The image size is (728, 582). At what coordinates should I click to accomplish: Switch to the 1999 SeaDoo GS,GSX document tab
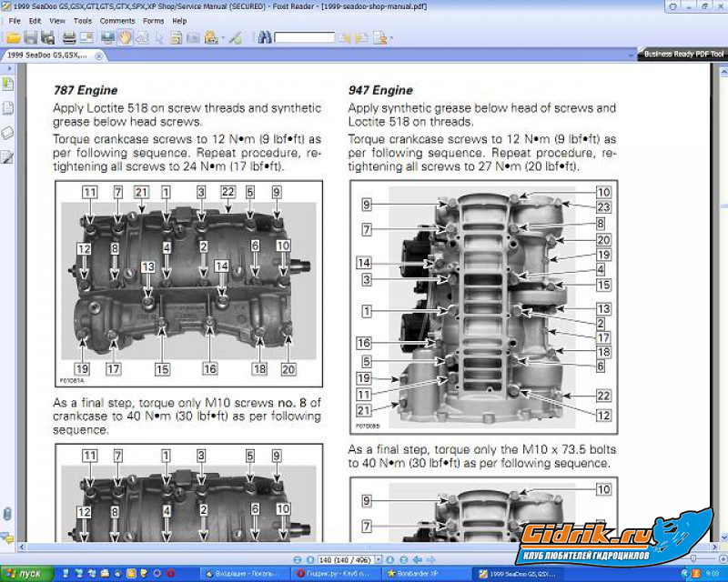click(x=45, y=55)
